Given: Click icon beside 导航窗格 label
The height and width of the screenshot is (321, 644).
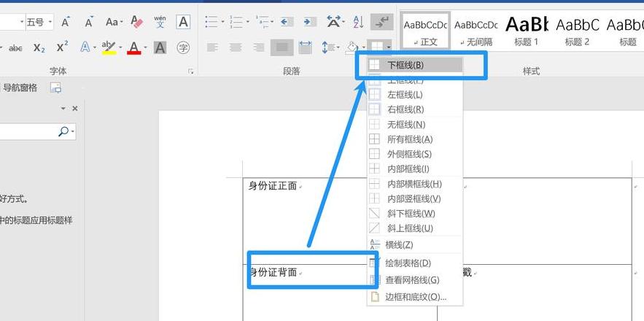Looking at the screenshot, I should pos(56,88).
